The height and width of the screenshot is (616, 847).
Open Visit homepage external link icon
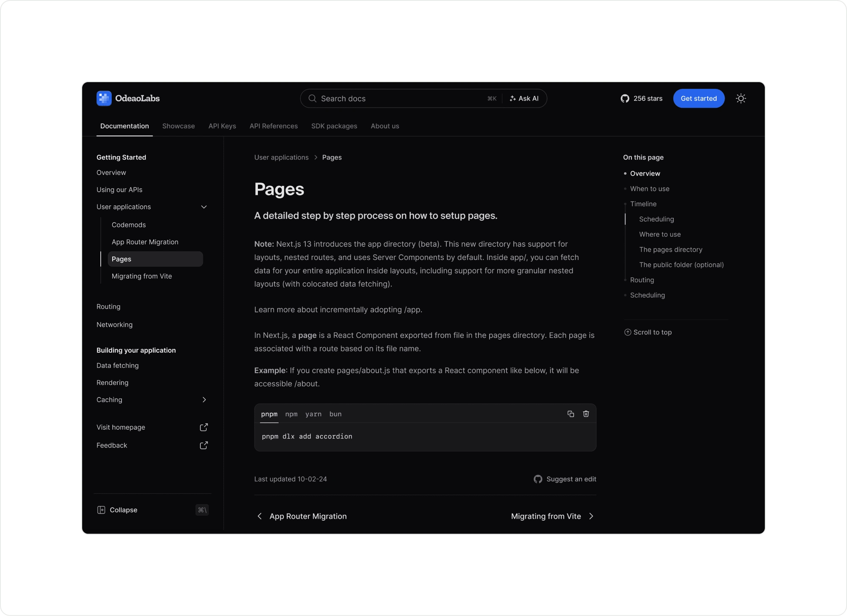(x=204, y=427)
